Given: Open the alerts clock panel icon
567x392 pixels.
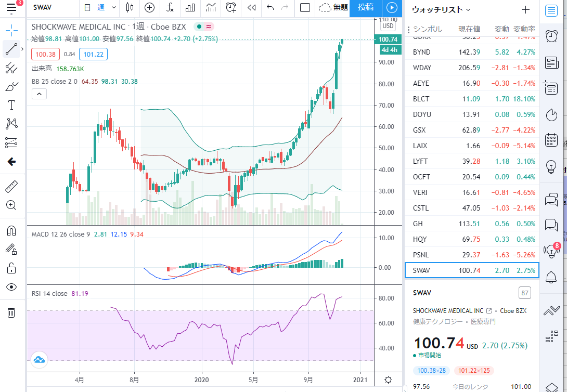Looking at the screenshot, I should click(551, 36).
